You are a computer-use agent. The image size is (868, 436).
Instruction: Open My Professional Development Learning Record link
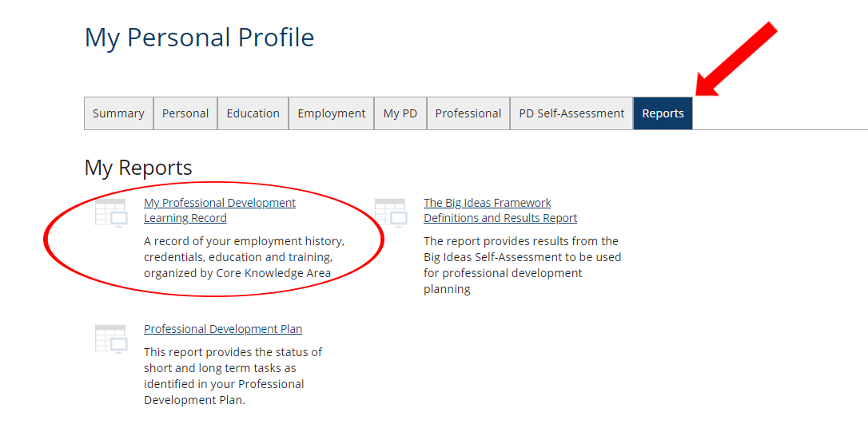[219, 210]
